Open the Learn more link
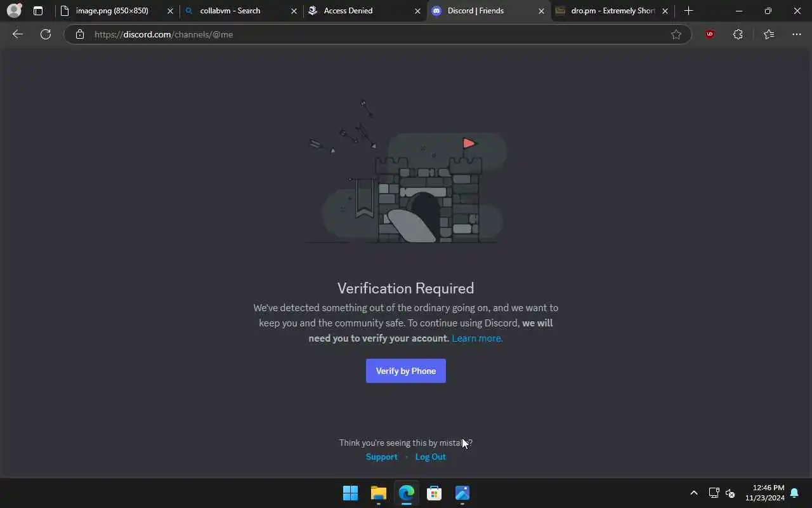The height and width of the screenshot is (508, 812). [477, 338]
